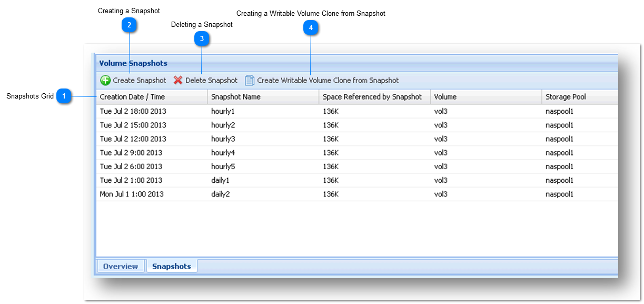The height and width of the screenshot is (304, 644).
Task: Click callout badge 2 for Creating a Snapshot
Action: coord(130,24)
